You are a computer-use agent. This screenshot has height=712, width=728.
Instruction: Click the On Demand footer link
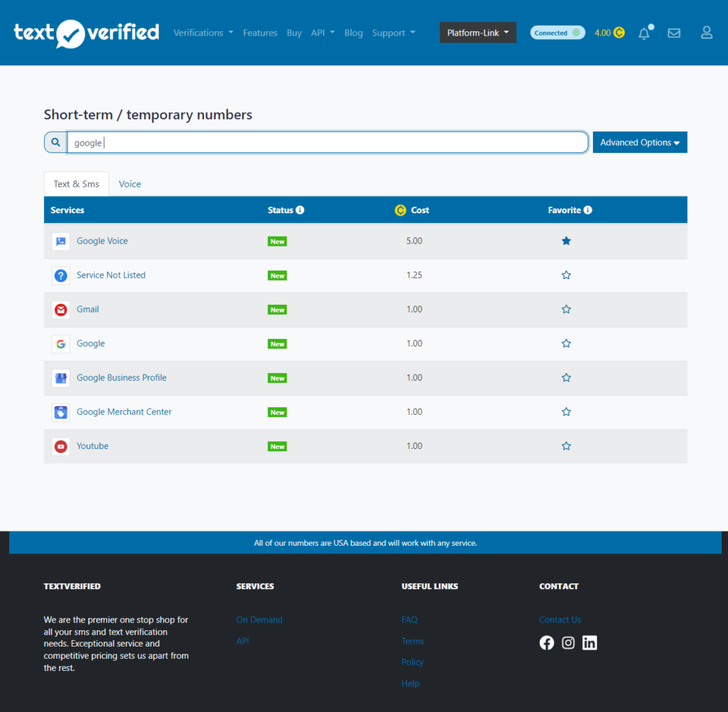coord(259,620)
